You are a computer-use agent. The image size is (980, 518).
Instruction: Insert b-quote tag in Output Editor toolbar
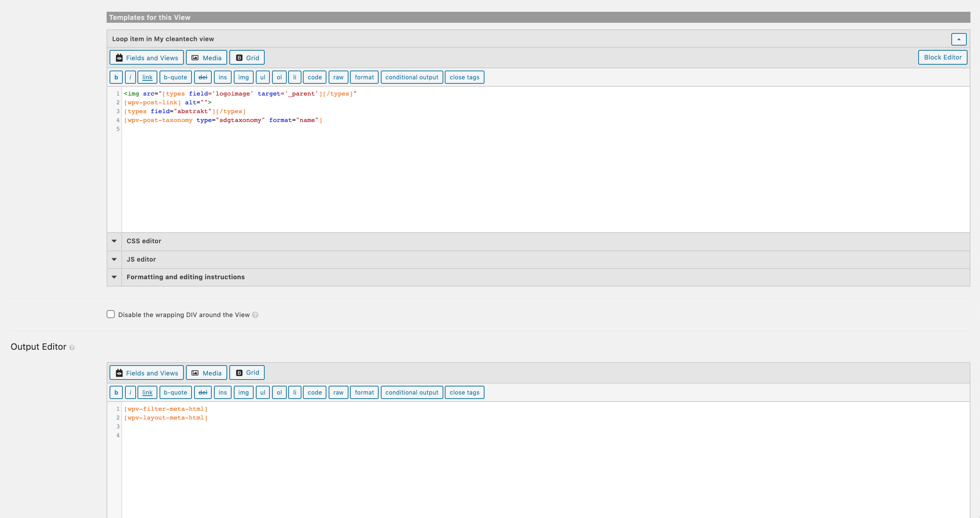click(175, 392)
